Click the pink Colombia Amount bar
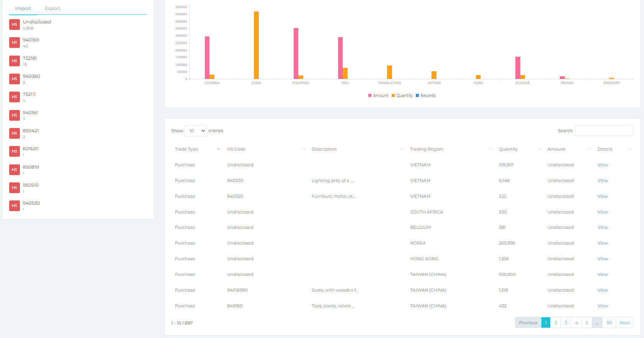644x338 pixels. click(207, 57)
